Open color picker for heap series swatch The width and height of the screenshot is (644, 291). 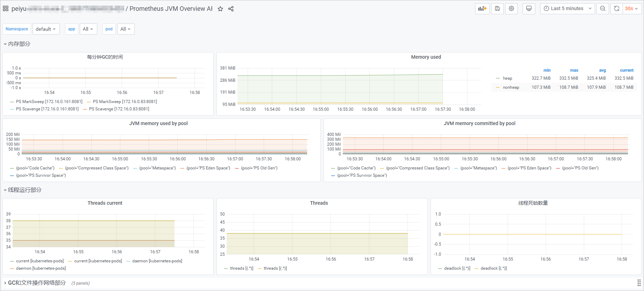[498, 78]
